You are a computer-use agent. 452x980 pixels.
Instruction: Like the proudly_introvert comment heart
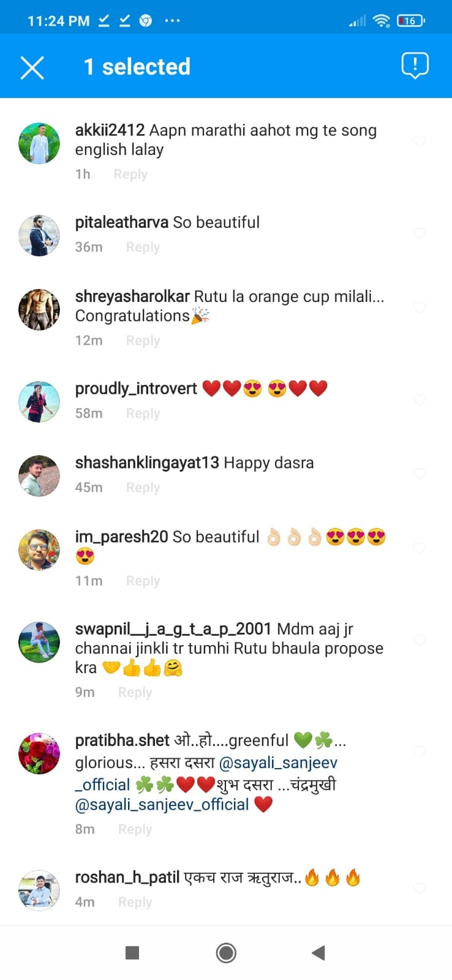420,400
